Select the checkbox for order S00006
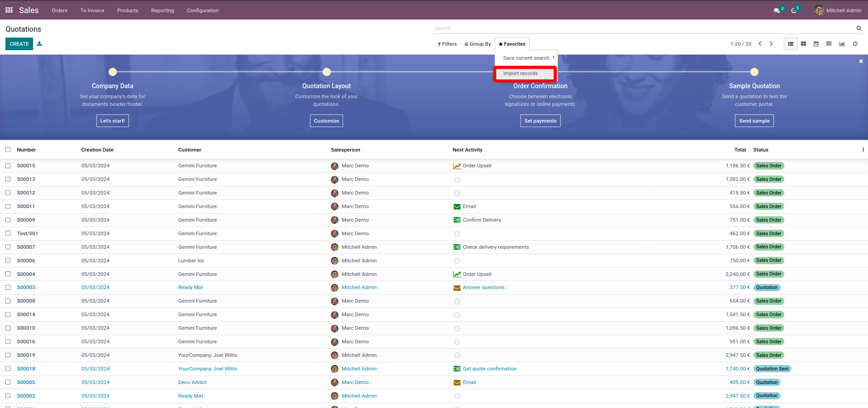 tap(8, 261)
